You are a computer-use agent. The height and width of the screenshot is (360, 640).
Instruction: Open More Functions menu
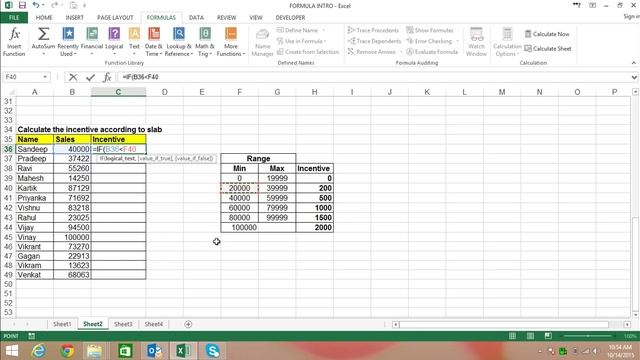pos(231,42)
